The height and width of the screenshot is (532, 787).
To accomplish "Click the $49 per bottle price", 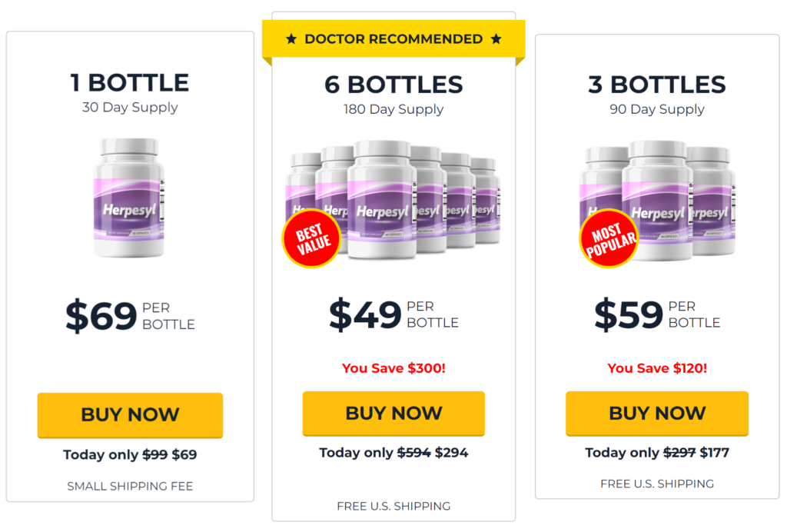I will (393, 314).
